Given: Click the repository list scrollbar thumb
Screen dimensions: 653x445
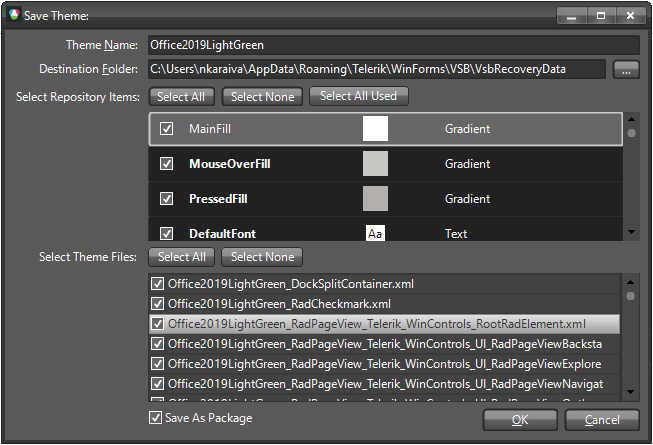Looking at the screenshot, I should pos(631,133).
